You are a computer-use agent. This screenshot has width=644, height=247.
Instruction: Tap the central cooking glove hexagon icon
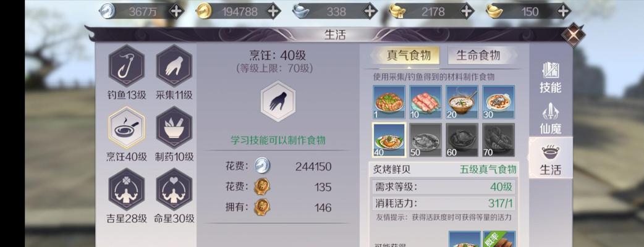pos(278,101)
